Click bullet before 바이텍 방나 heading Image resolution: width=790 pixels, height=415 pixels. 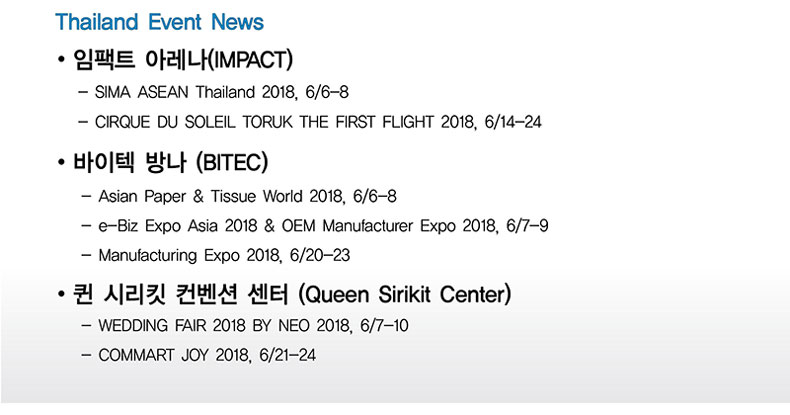[61, 163]
